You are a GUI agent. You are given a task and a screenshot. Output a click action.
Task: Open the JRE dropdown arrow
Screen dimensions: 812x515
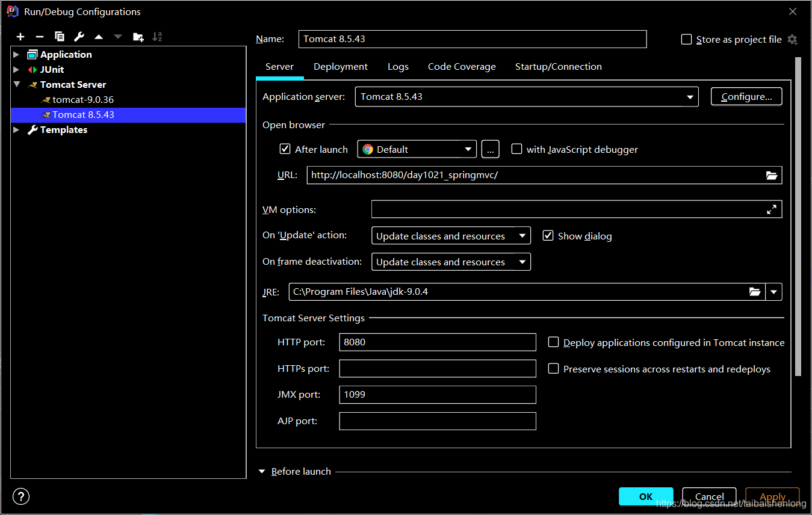coord(773,292)
